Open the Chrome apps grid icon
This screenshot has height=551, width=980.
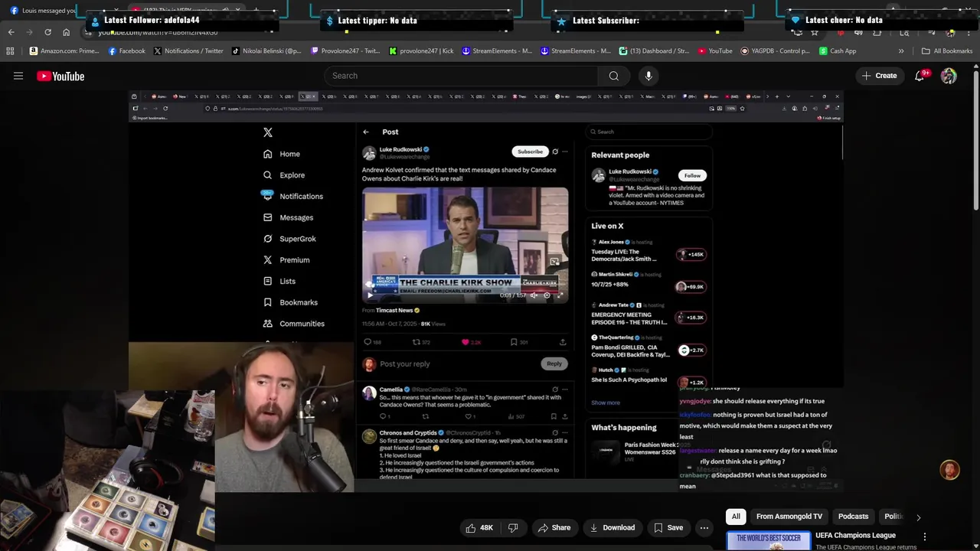point(10,51)
